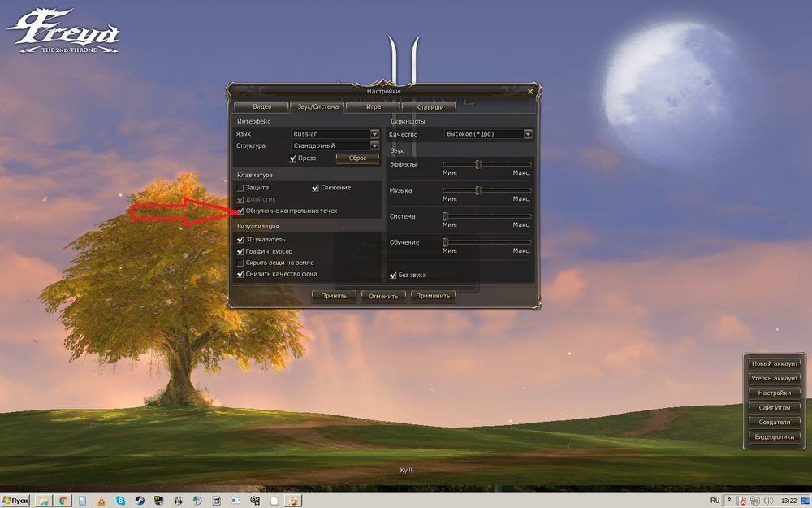
Task: Uncheck the Без звука checkbox
Action: 393,275
